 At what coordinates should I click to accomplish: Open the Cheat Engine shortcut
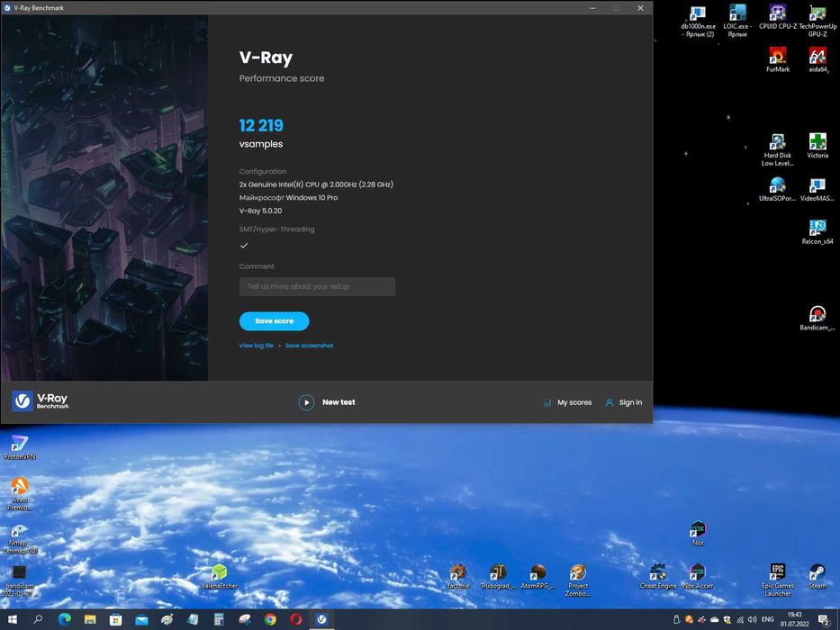(x=658, y=577)
